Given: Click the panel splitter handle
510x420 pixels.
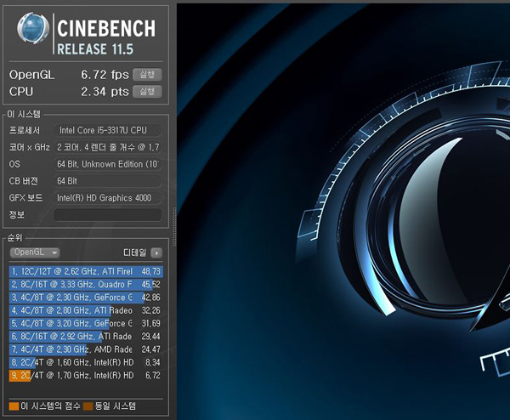Looking at the screenshot, I should pyautogui.click(x=174, y=226).
